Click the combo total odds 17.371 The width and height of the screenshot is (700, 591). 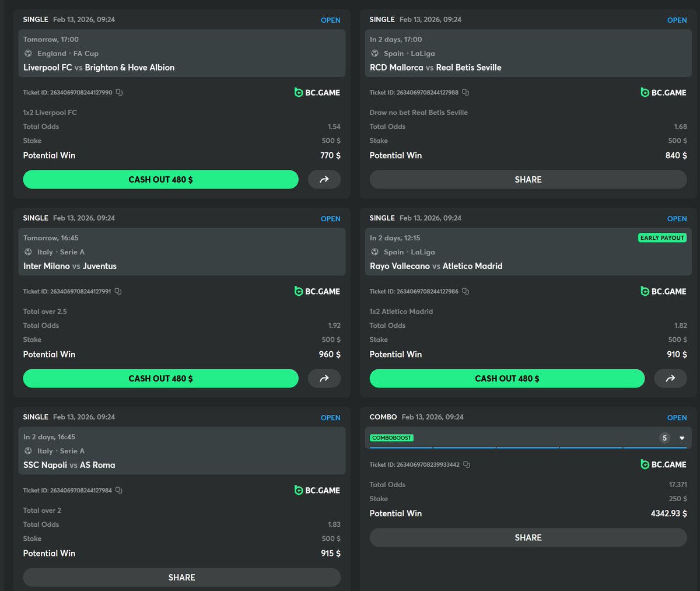(x=678, y=485)
